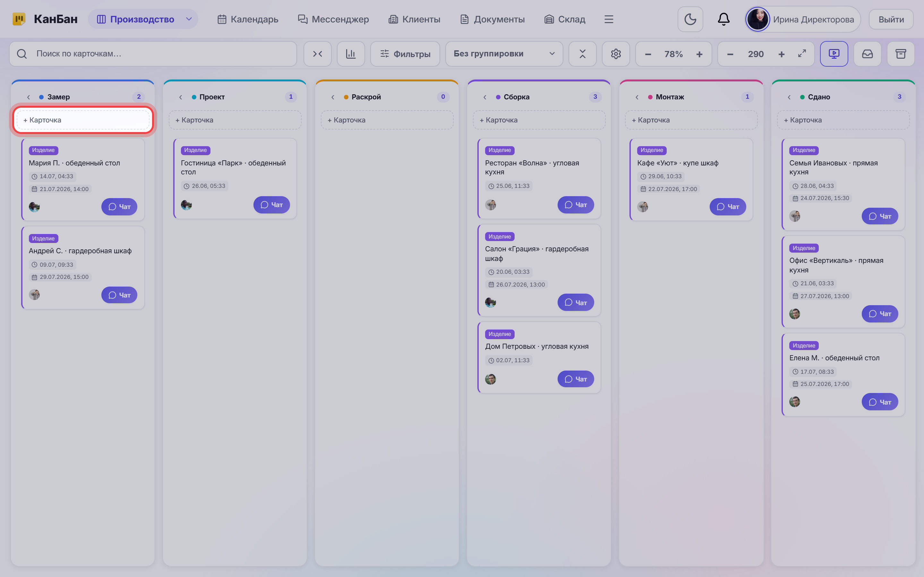The width and height of the screenshot is (924, 577).
Task: Open the board settings gear icon
Action: (x=615, y=54)
